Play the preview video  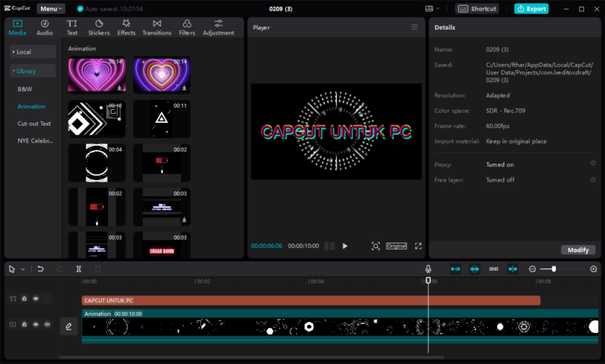[x=345, y=246]
